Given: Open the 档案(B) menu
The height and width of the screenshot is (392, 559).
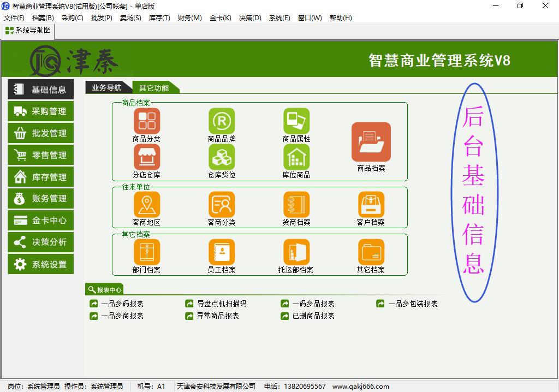Looking at the screenshot, I should [43, 17].
